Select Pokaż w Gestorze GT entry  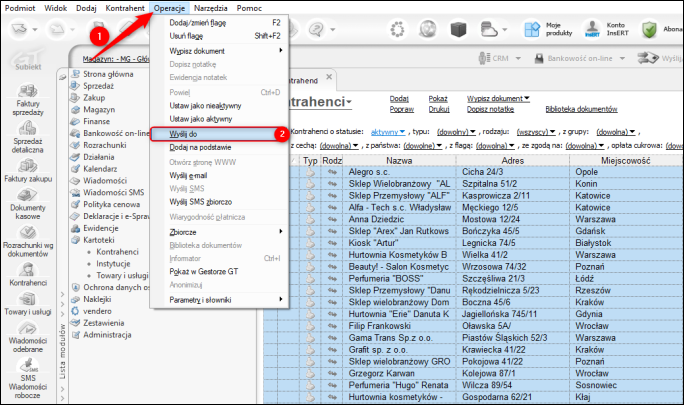coord(219,271)
